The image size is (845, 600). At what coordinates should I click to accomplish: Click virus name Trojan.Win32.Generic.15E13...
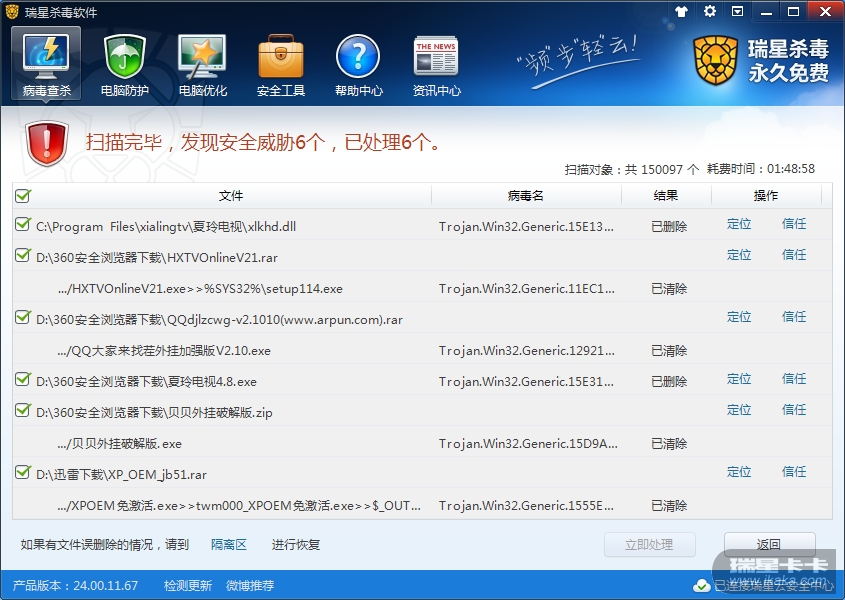coord(526,226)
